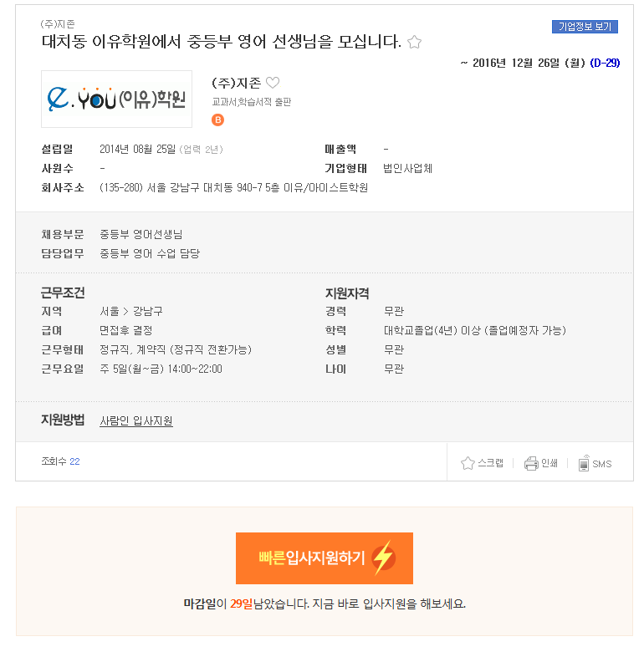Click the 인쇄 text label
The width and height of the screenshot is (644, 657).
click(549, 463)
